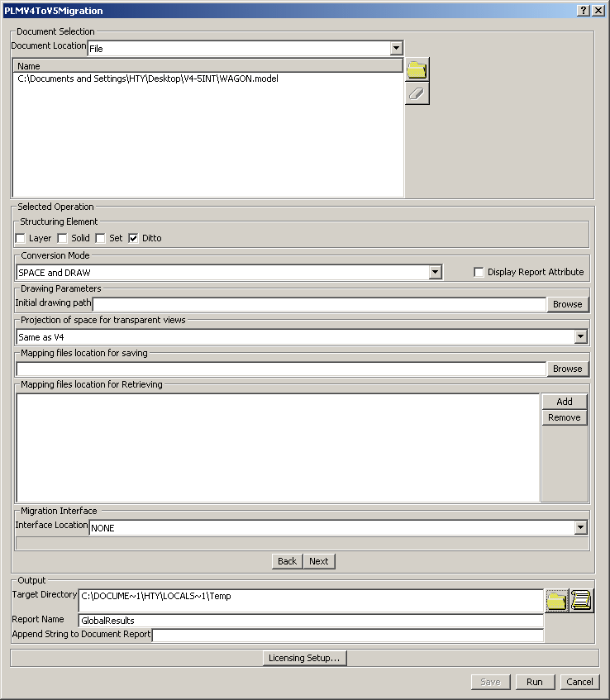The height and width of the screenshot is (700, 610).
Task: Toggle Display Report Attribute checkbox
Action: pos(479,273)
